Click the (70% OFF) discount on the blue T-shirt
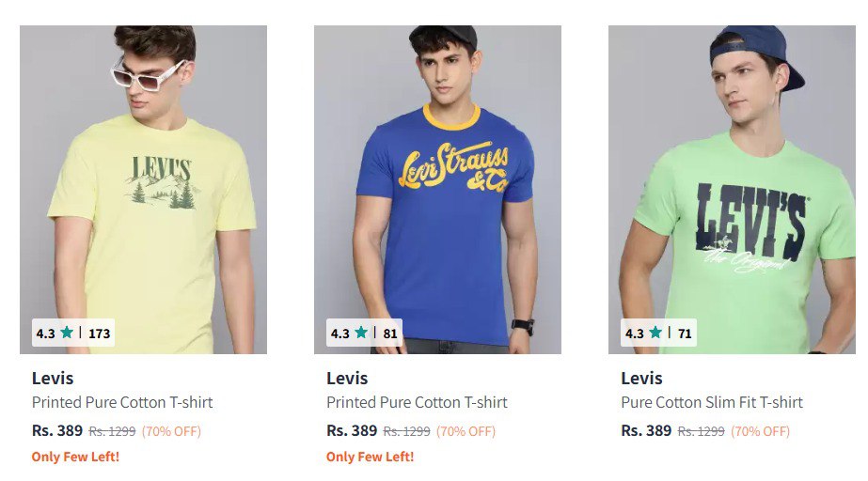This screenshot has height=481, width=868. click(x=466, y=432)
